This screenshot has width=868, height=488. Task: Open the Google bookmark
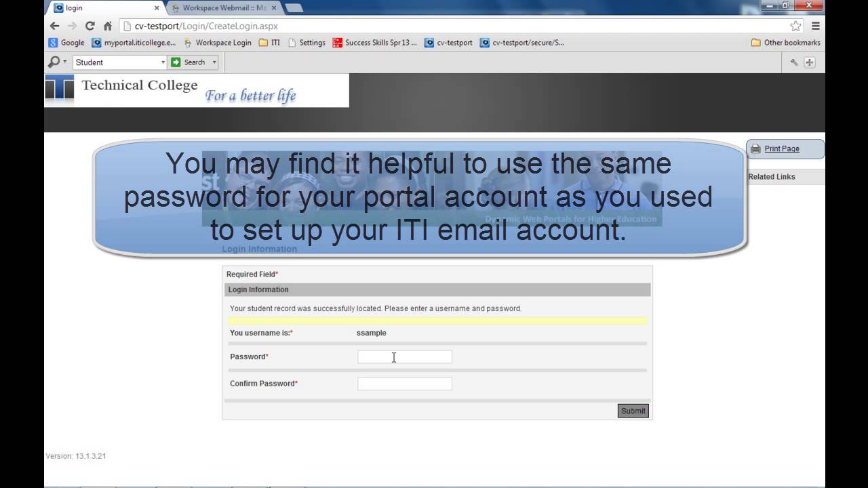66,42
